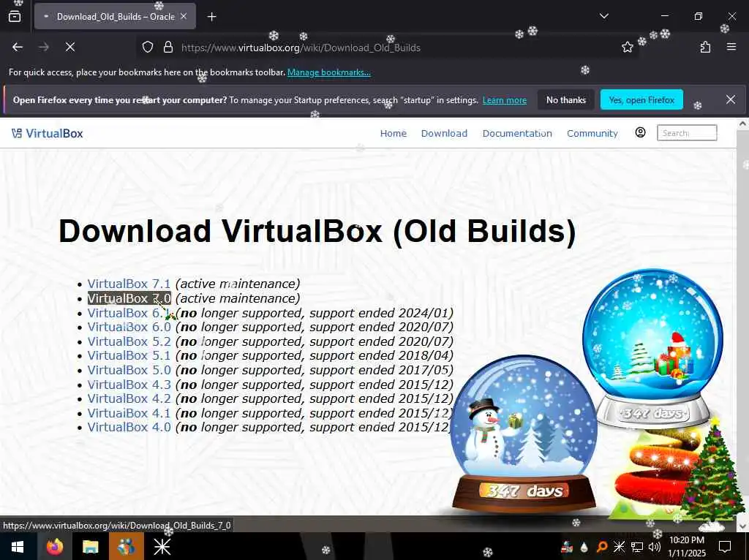749x560 pixels.
Task: Open the user account icon
Action: click(x=640, y=133)
